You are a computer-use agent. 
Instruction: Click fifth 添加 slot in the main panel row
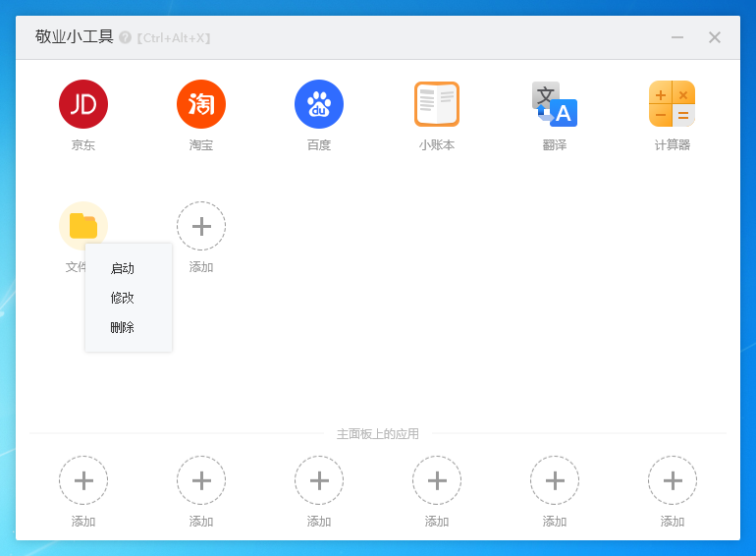point(555,480)
